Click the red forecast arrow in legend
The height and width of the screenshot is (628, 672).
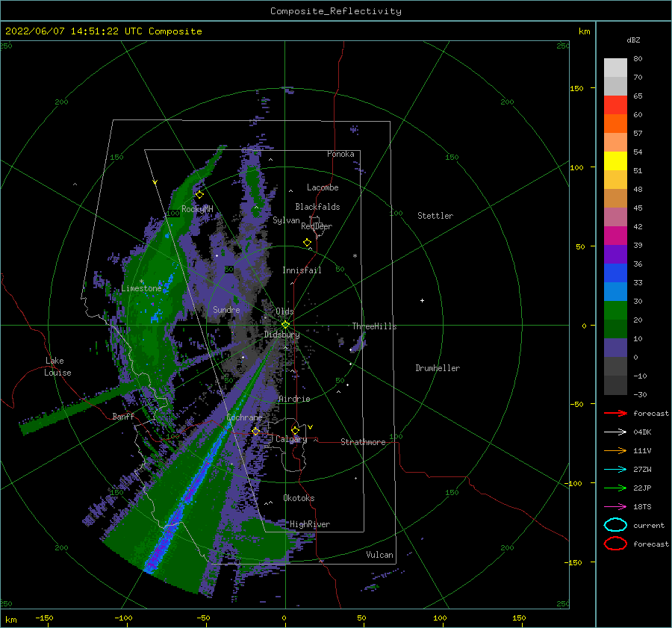(615, 413)
